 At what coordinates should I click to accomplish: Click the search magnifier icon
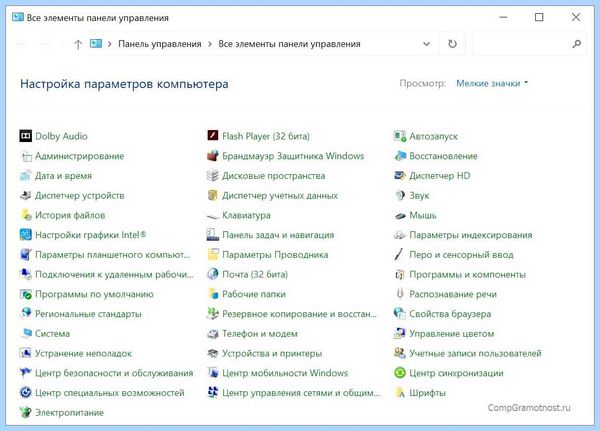[577, 44]
